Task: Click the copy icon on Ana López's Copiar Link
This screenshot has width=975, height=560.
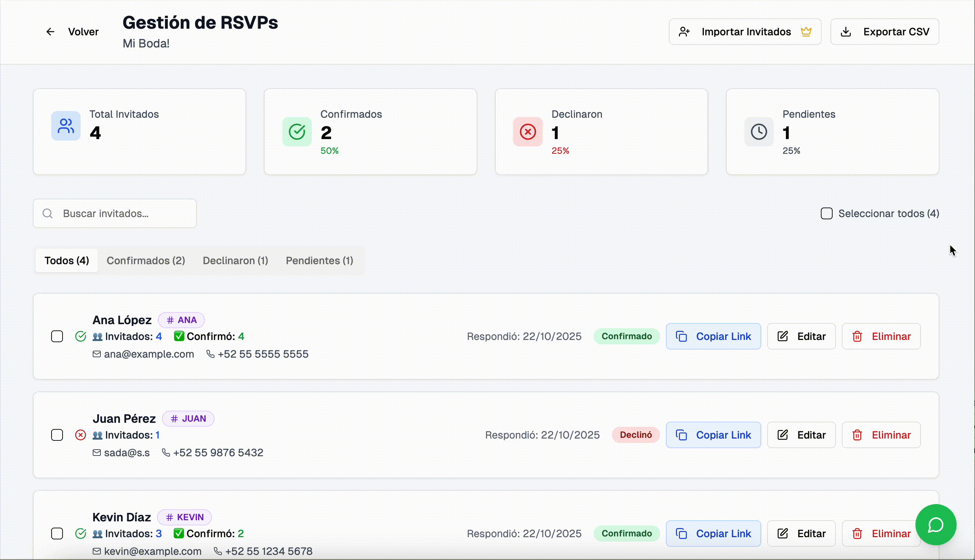Action: (x=681, y=336)
